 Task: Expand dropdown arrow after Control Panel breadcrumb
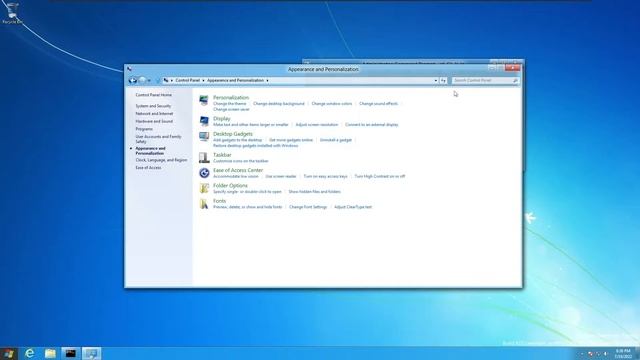pyautogui.click(x=203, y=80)
